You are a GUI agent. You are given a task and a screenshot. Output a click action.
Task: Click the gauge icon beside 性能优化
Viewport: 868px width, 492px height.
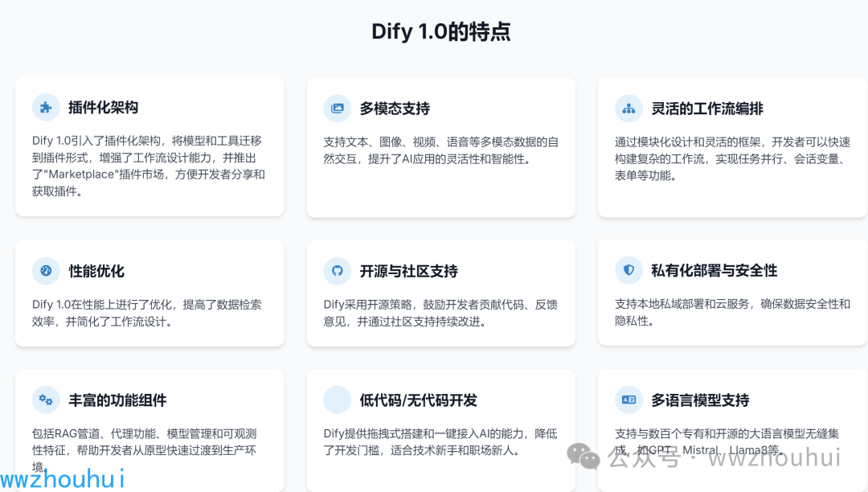pyautogui.click(x=46, y=271)
